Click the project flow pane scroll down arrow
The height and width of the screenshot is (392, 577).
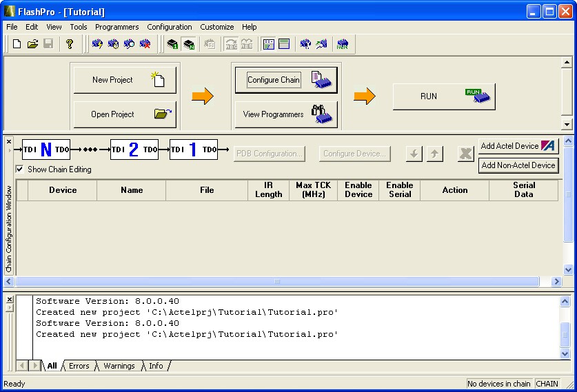[x=567, y=124]
